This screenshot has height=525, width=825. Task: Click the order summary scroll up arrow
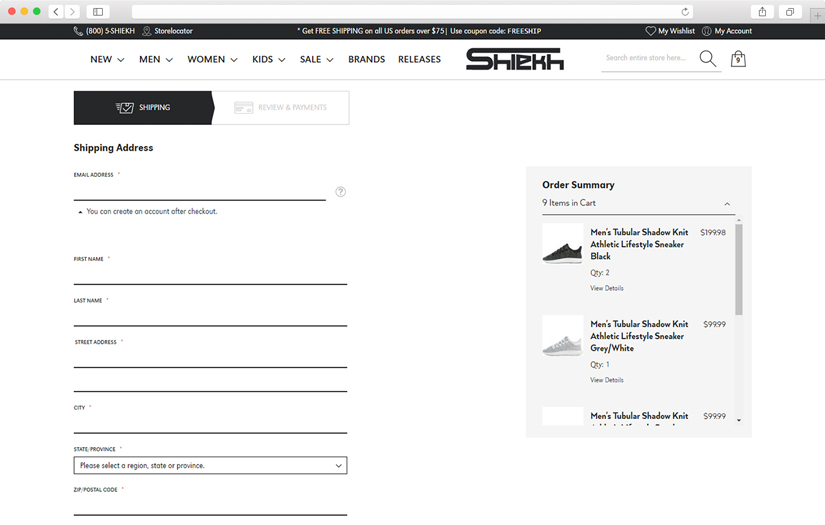pos(739,220)
